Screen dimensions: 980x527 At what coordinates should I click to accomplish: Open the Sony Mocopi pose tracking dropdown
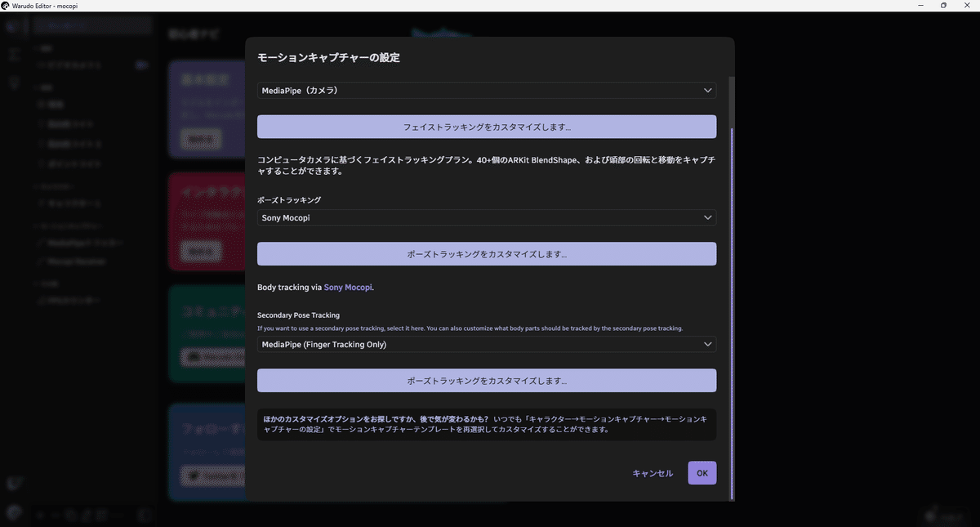[x=487, y=217]
